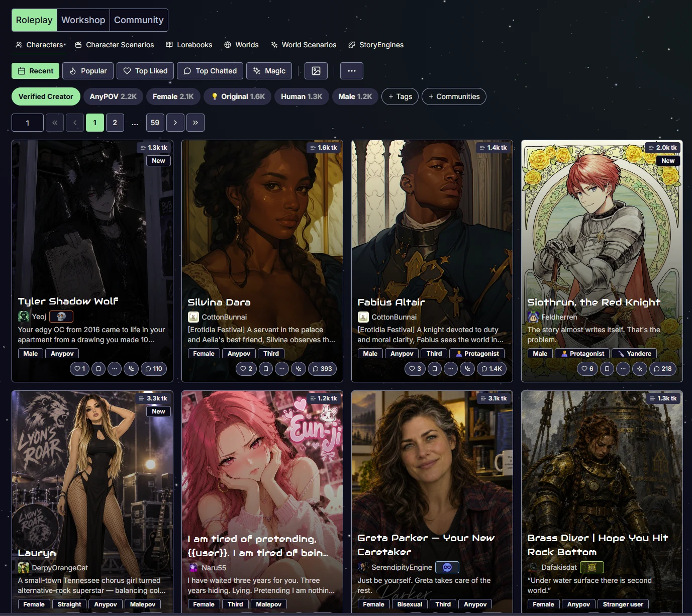Image resolution: width=692 pixels, height=616 pixels.
Task: Click the SerendipityEngine creator badge icon
Action: click(447, 567)
